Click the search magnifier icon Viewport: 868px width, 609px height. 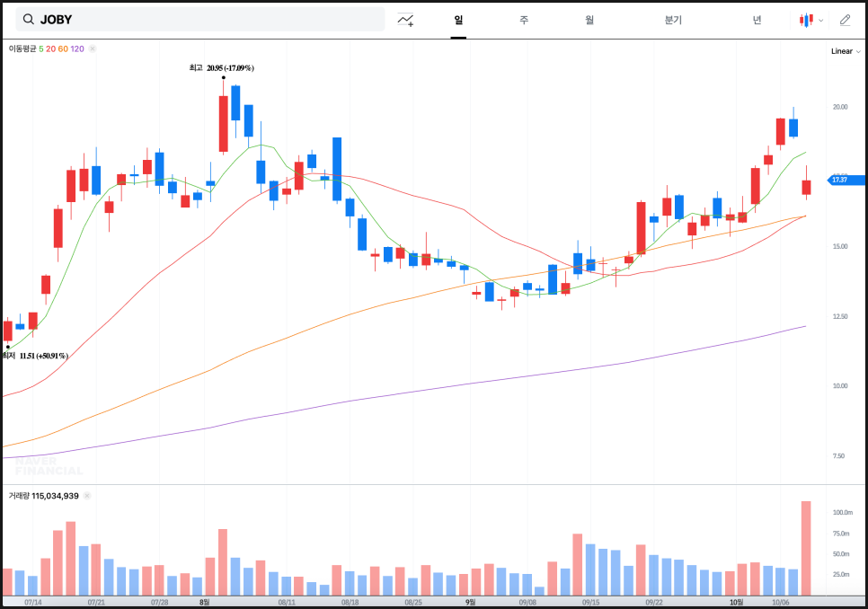point(29,20)
